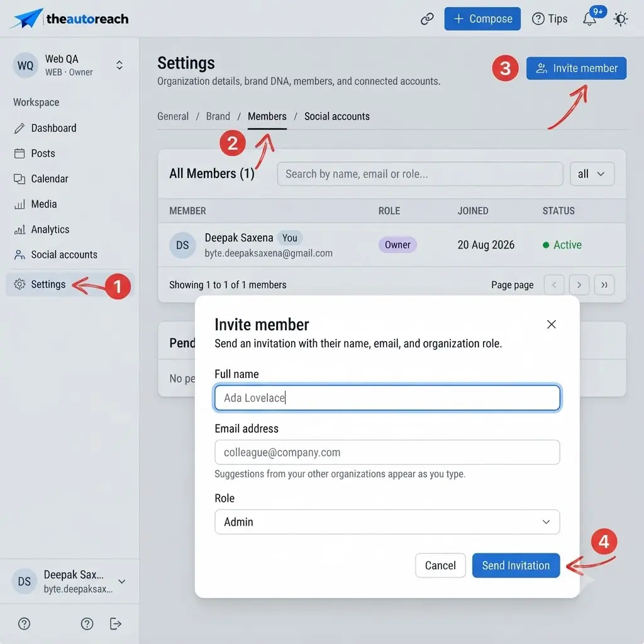The image size is (644, 644).
Task: Click the DS avatar in sidebar footer
Action: 25,582
